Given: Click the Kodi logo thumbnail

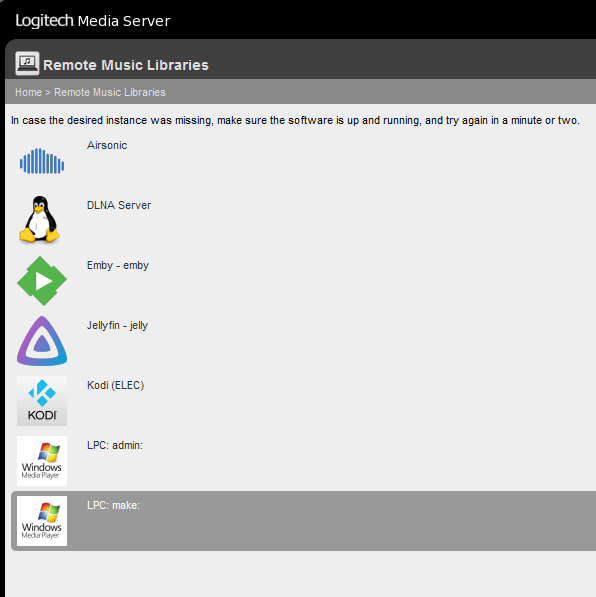Looking at the screenshot, I should click(x=42, y=401).
